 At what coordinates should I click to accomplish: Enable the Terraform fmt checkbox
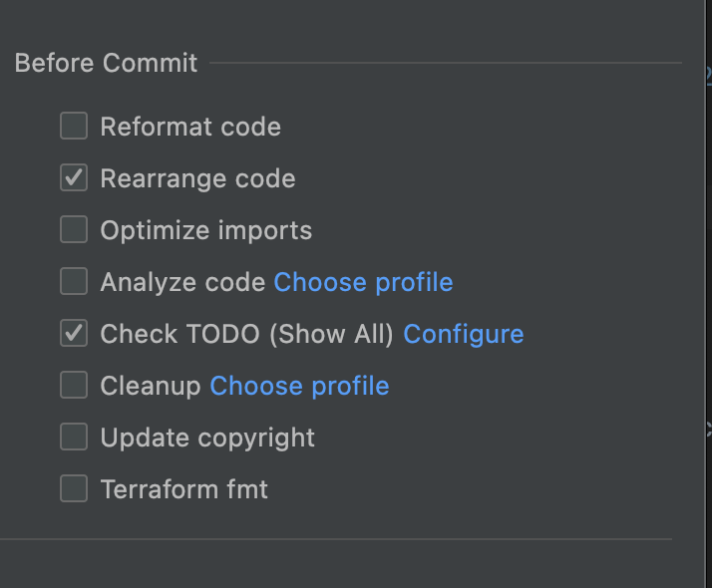point(74,489)
